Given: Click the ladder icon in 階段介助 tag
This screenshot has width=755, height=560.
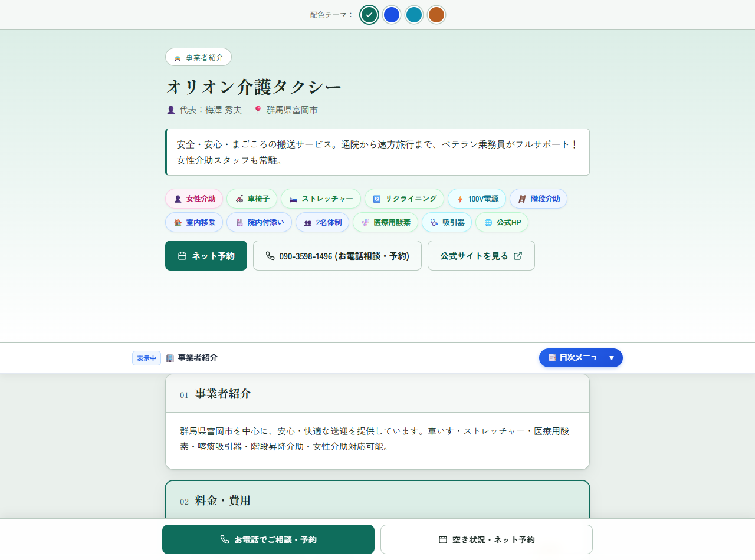Looking at the screenshot, I should pos(522,199).
